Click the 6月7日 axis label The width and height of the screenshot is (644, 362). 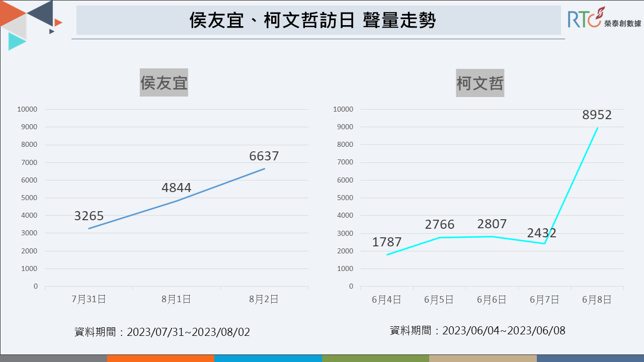pyautogui.click(x=544, y=300)
